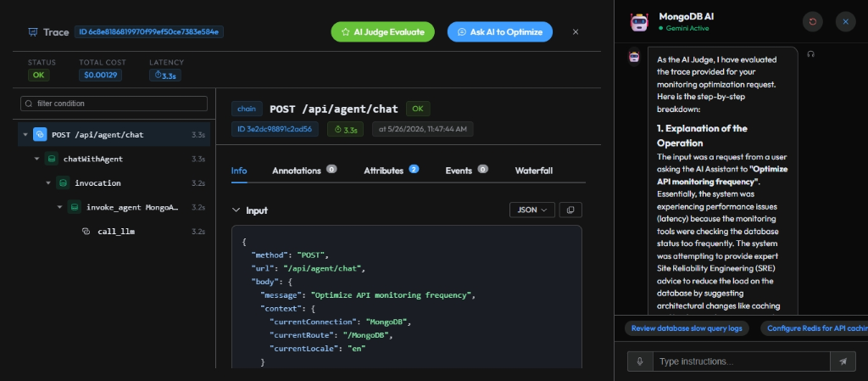Click the microphone voice input button
This screenshot has height=381, width=868.
(x=640, y=361)
